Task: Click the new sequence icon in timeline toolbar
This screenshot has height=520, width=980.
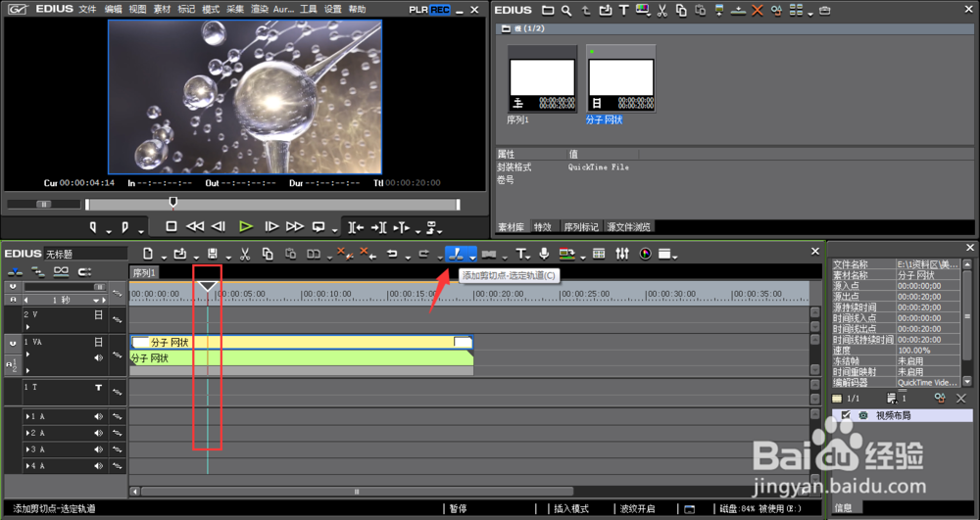Action: [x=148, y=254]
